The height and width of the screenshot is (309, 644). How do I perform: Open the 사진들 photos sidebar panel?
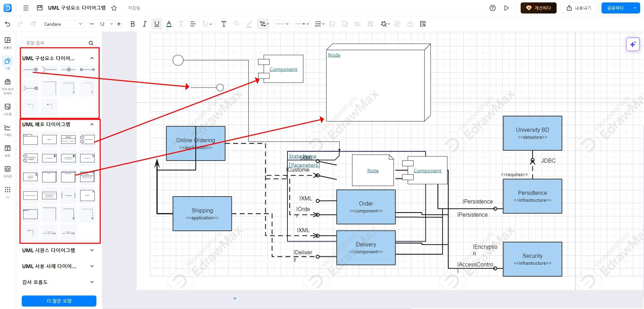pyautogui.click(x=8, y=109)
